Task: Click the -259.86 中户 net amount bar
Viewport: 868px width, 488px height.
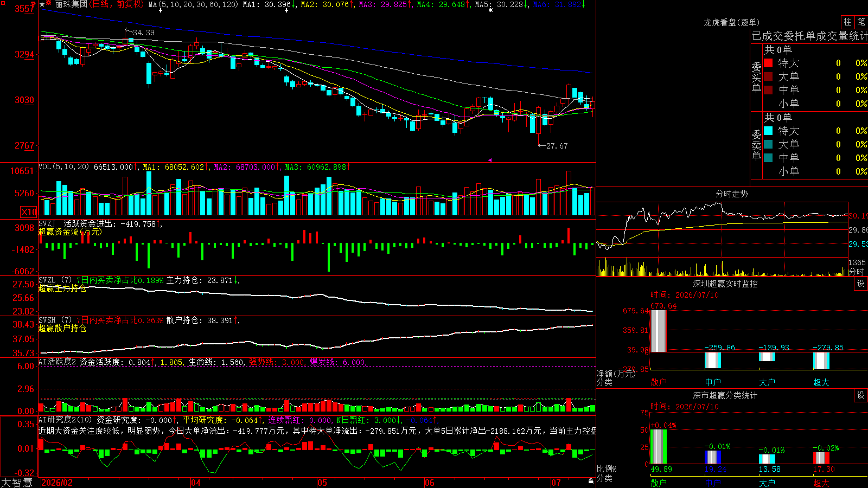Action: click(713, 360)
